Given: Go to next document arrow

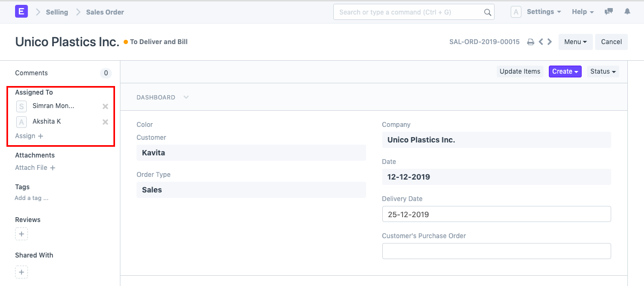Looking at the screenshot, I should click(x=549, y=42).
